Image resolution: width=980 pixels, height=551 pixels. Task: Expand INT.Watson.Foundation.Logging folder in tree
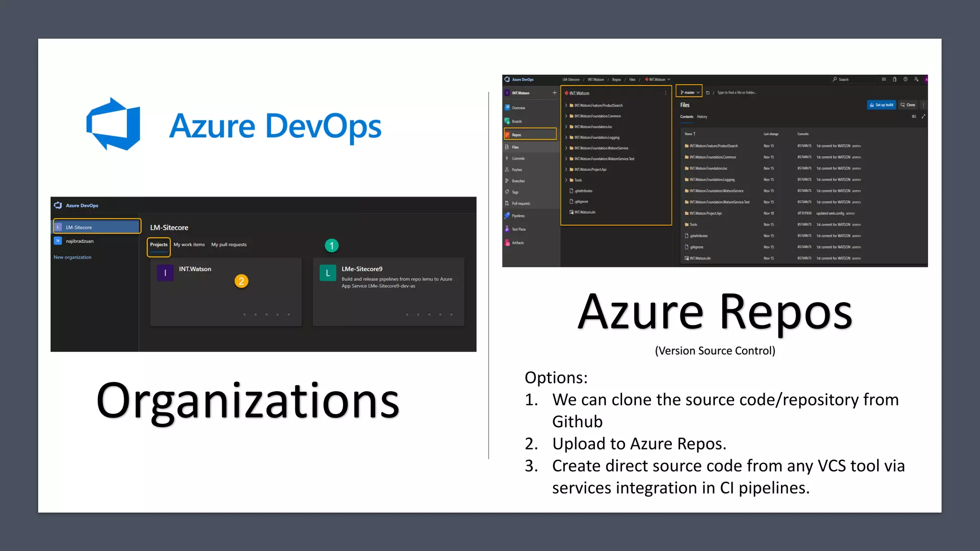pos(566,137)
